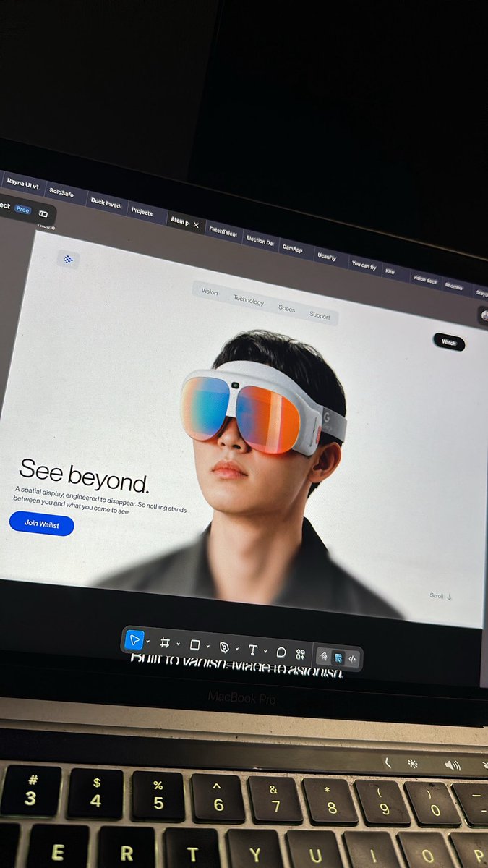Switch to the FetchTalent tab
Viewport: 488px width, 868px height.
coord(223,231)
